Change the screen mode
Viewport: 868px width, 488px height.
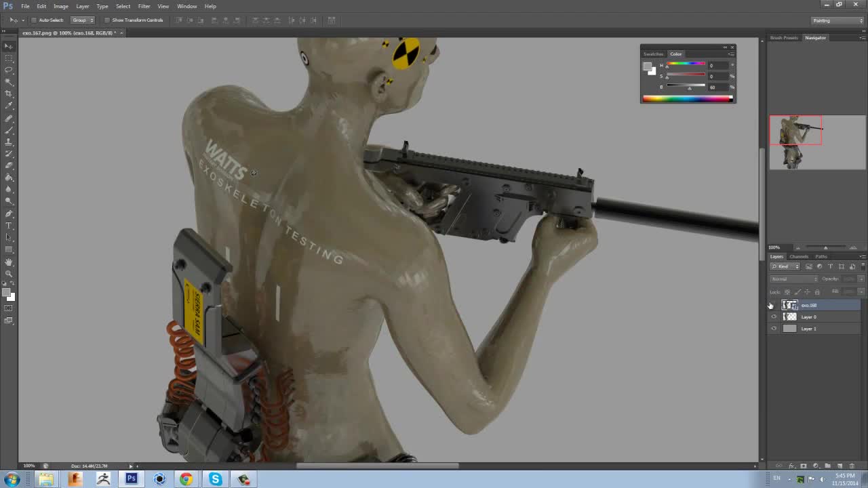pyautogui.click(x=9, y=320)
